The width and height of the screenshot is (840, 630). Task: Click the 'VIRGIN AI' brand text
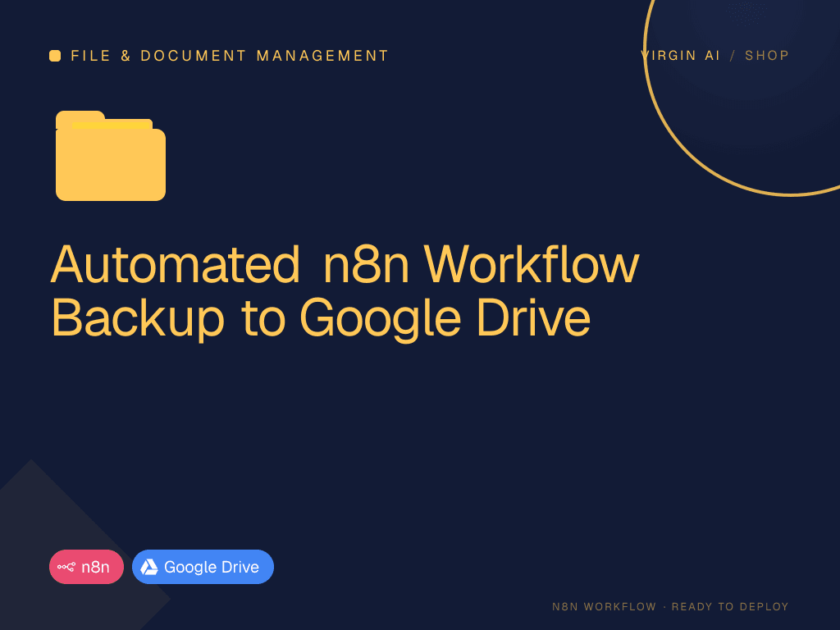[680, 56]
